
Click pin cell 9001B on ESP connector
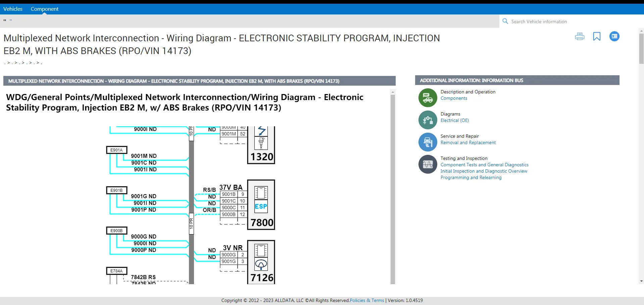(x=229, y=194)
